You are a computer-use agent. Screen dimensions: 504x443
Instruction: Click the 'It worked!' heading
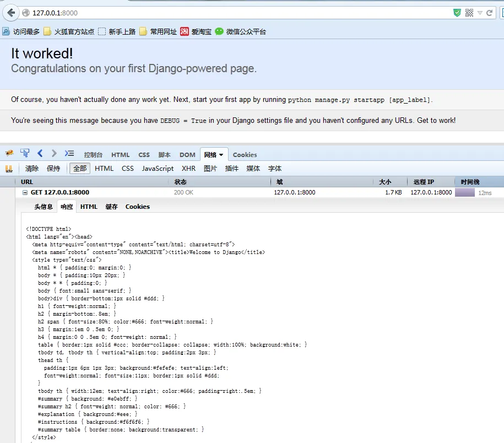tap(42, 53)
